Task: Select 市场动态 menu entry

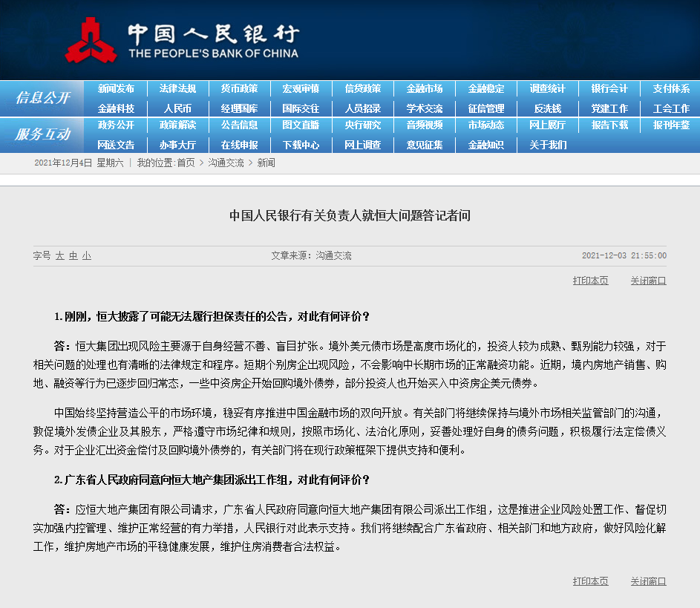Action: (486, 125)
